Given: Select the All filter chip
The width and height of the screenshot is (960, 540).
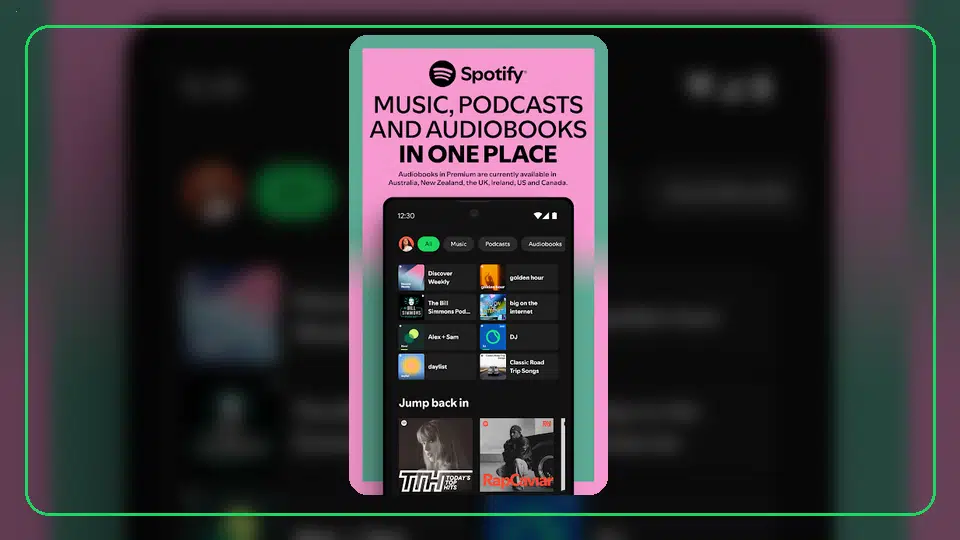Looking at the screenshot, I should click(429, 244).
